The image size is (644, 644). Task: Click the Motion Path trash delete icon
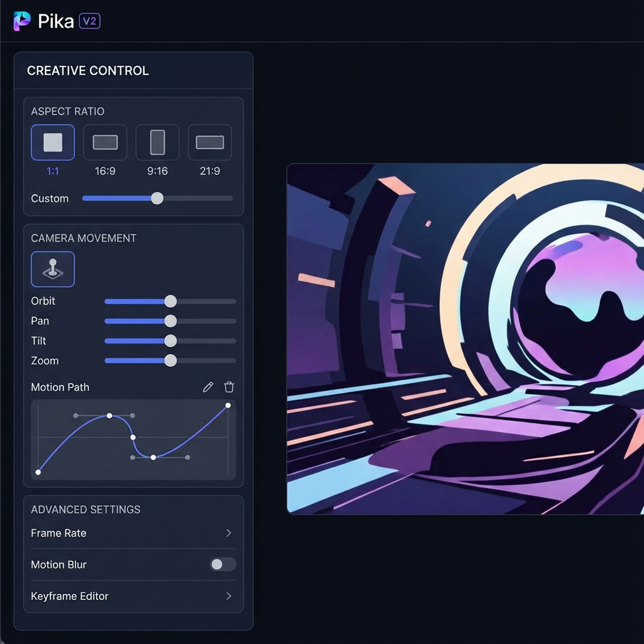(x=229, y=387)
